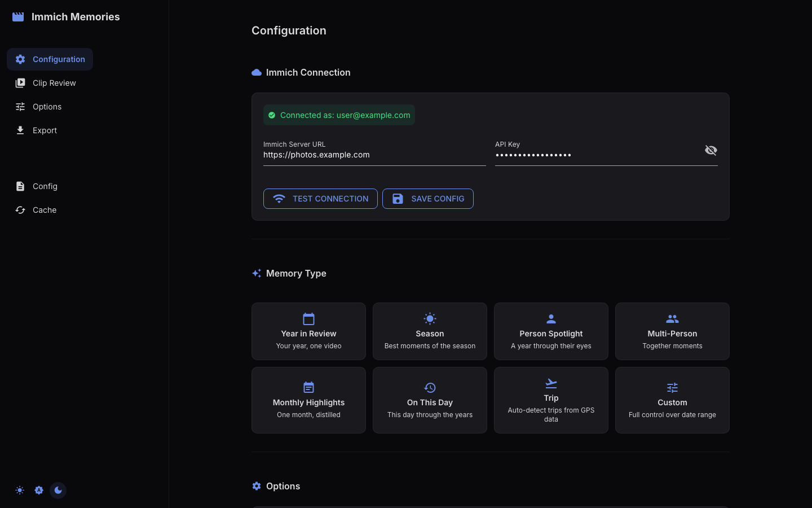Select the Person Spotlight memory type
812x508 pixels.
click(551, 331)
